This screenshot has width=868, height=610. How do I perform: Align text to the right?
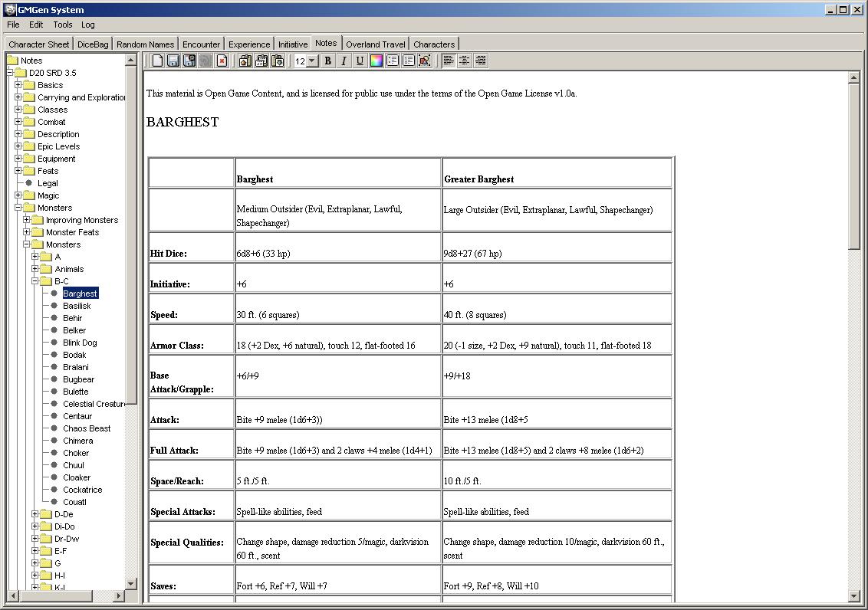(481, 61)
